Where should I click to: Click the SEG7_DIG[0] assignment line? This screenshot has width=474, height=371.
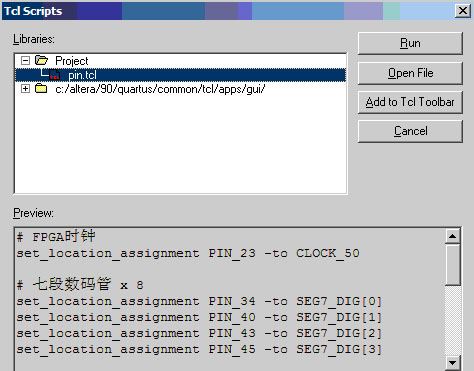pyautogui.click(x=199, y=302)
